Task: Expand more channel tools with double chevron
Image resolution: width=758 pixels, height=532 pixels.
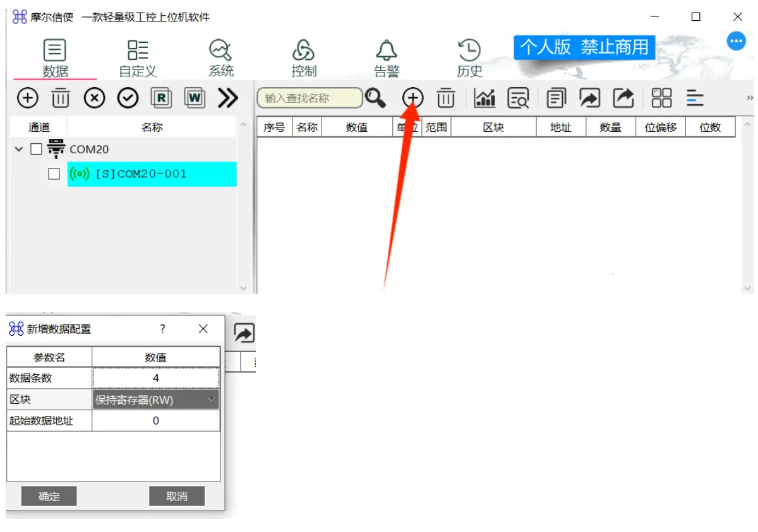Action: click(x=228, y=98)
